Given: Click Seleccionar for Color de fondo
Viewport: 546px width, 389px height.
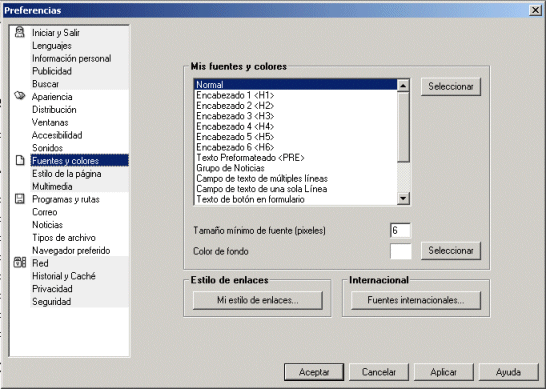Looking at the screenshot, I should pos(451,251).
